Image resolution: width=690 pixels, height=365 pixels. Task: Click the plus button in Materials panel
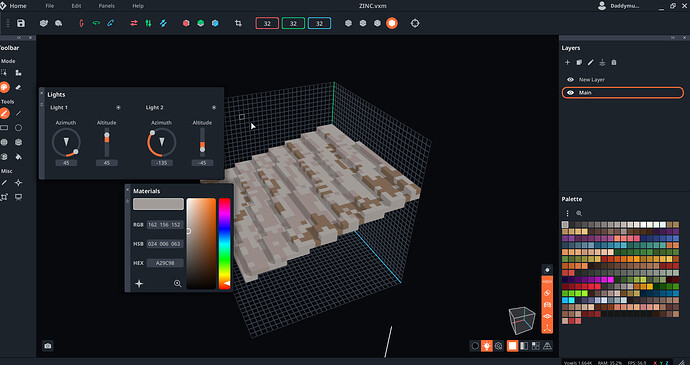tap(139, 284)
